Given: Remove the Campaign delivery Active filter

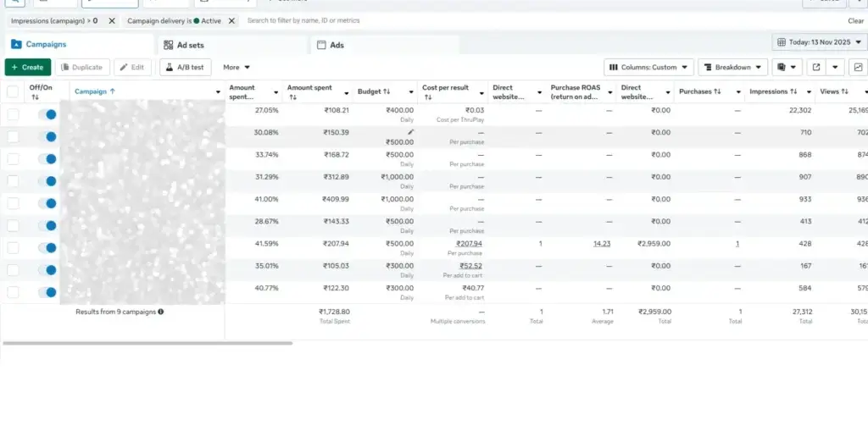Looking at the screenshot, I should pos(232,20).
